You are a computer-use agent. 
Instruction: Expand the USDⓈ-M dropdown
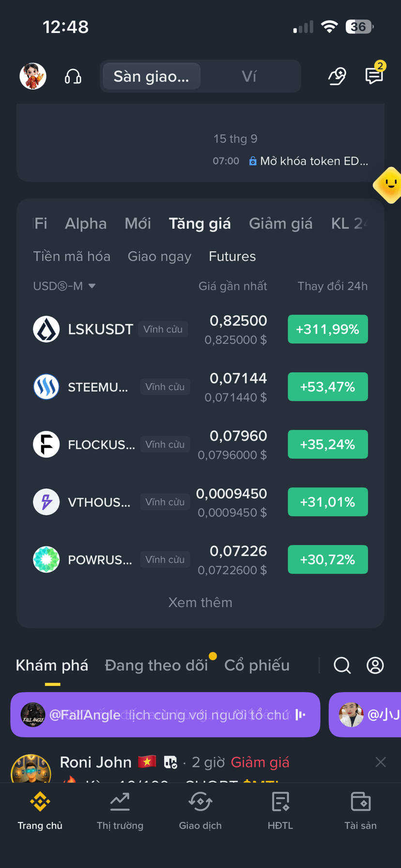tap(64, 286)
